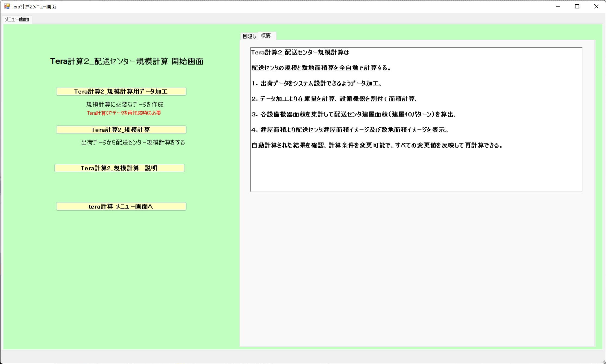The height and width of the screenshot is (364, 606).
Task: Open the 概要 tab
Action: pos(266,36)
